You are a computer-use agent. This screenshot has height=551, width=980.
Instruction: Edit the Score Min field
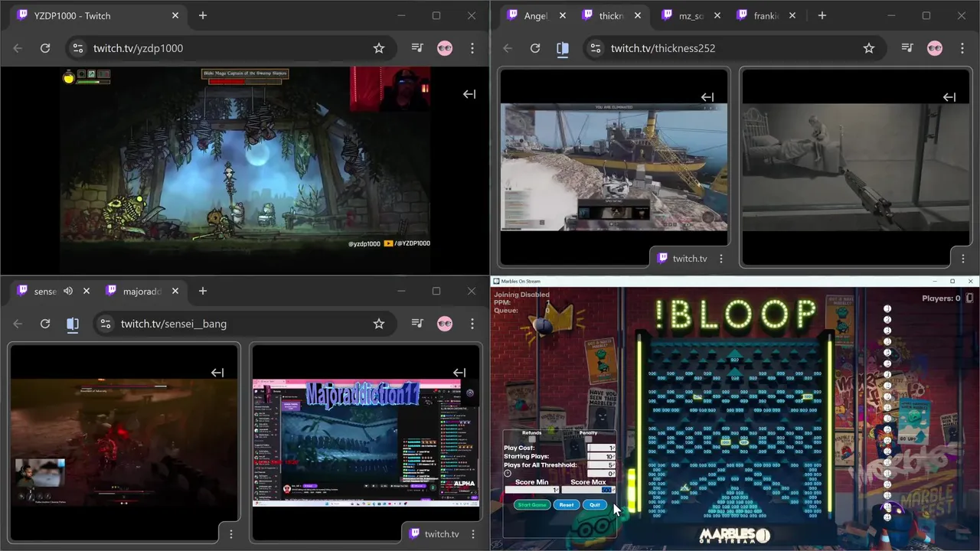tap(532, 490)
